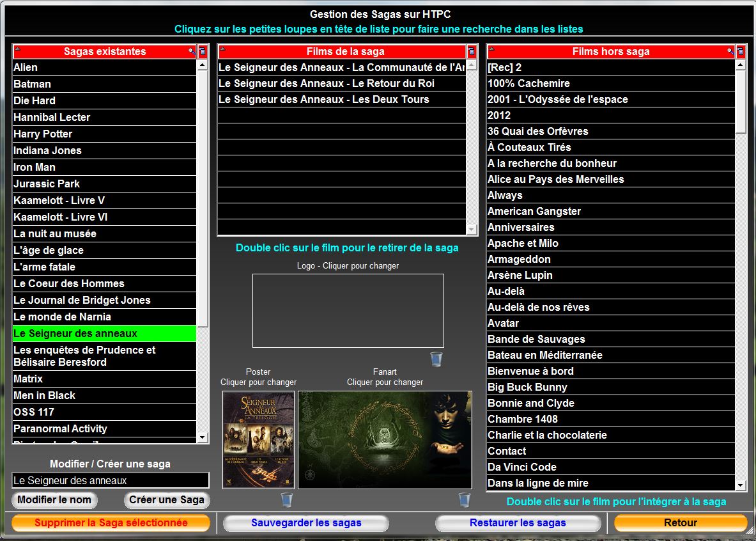Screen dimensions: 756x541
Task: Select film 'Les Deux Tours' in saga
Action: click(x=342, y=99)
